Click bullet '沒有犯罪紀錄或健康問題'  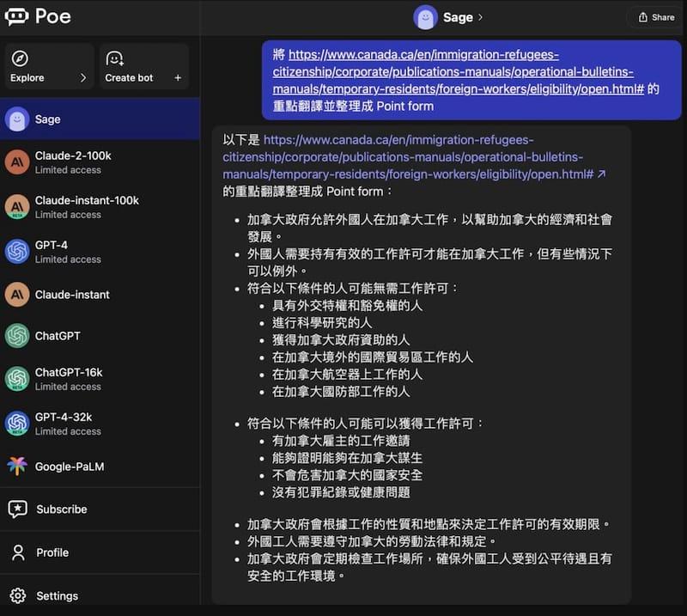tap(341, 492)
